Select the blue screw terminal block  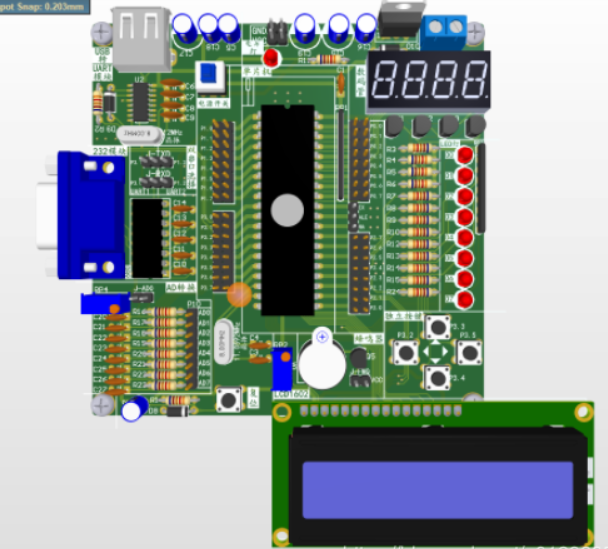pyautogui.click(x=444, y=33)
